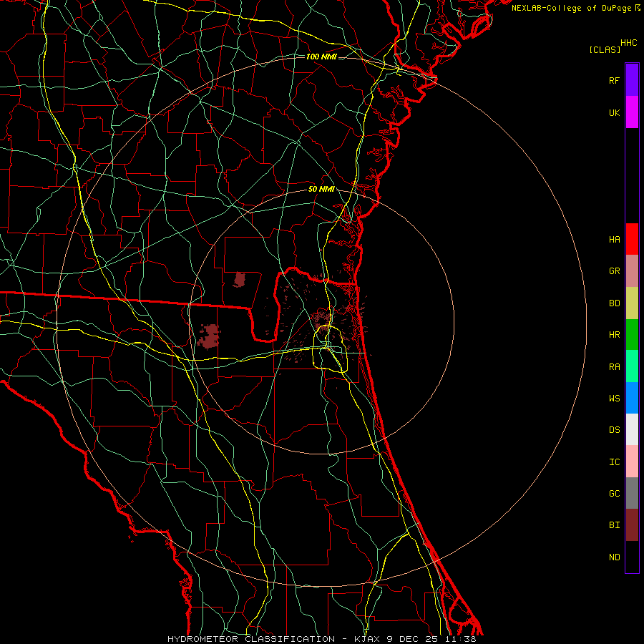
Task: Click the HA legend label
Action: tap(614, 239)
